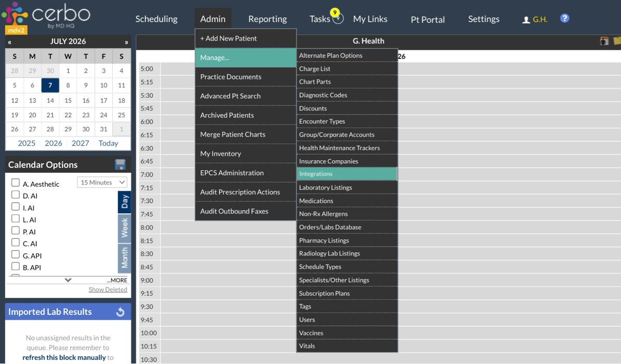This screenshot has height=364, width=621.
Task: Select Audit Outbound Faxes
Action: pos(245,211)
